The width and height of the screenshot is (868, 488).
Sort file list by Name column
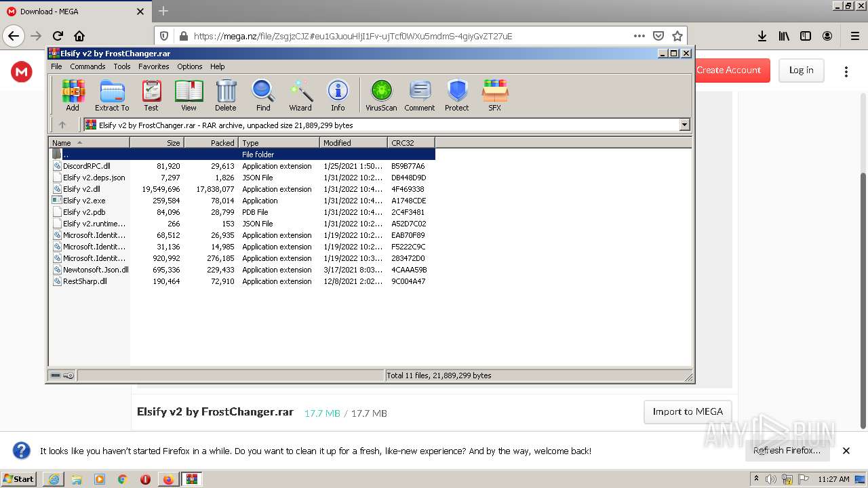pos(89,142)
